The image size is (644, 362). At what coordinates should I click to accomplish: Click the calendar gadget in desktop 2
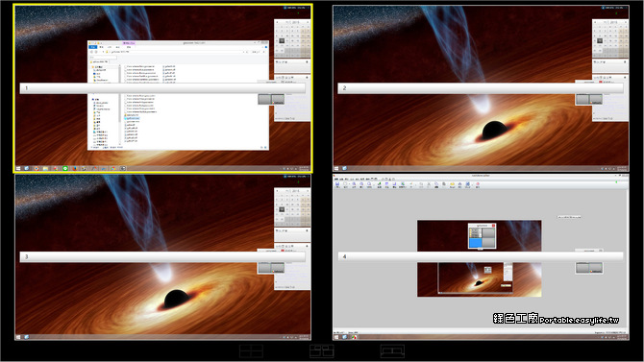coord(610,38)
